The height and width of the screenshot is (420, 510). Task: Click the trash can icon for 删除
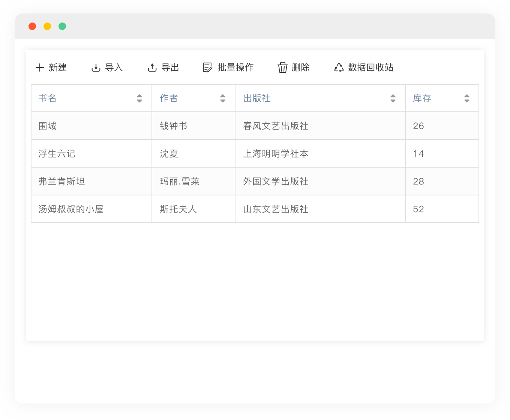coord(282,67)
